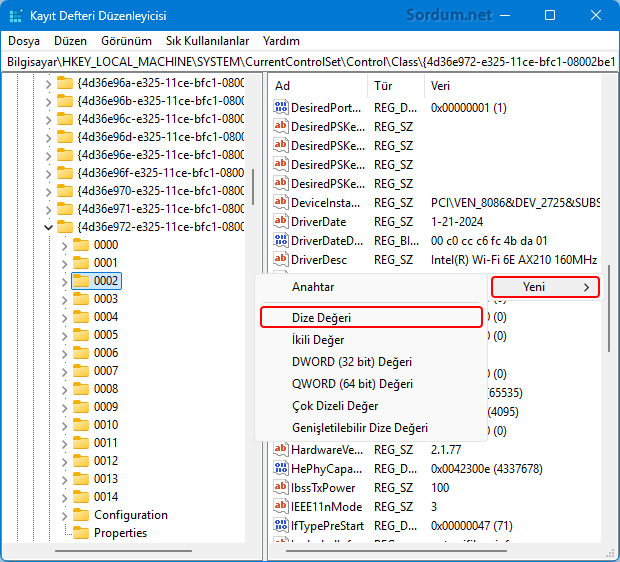This screenshot has height=562, width=620.
Task: Click the HePhyCapa DWORD value icon
Action: pos(281,468)
